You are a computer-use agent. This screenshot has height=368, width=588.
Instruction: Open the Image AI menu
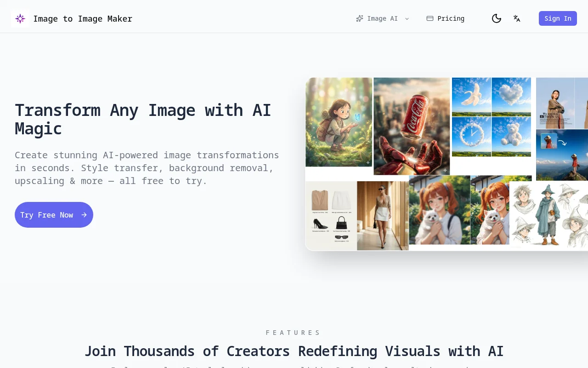(x=382, y=19)
